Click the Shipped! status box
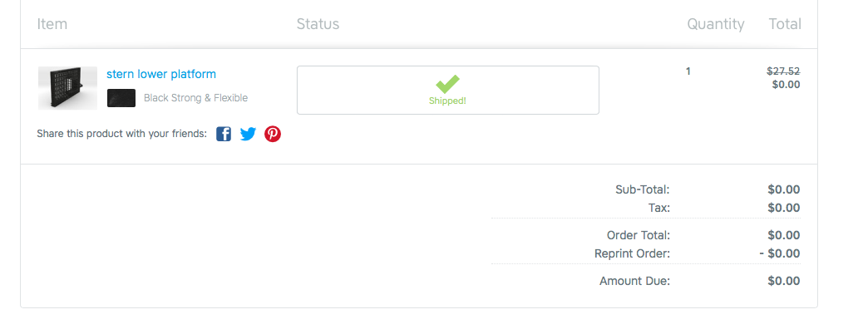Screen dimensions: 868x334 448,90
